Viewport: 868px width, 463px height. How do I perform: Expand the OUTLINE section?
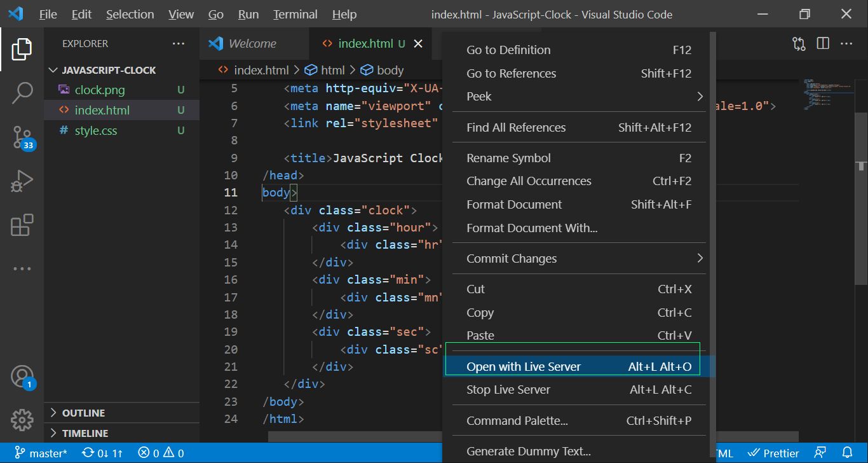[x=121, y=413]
